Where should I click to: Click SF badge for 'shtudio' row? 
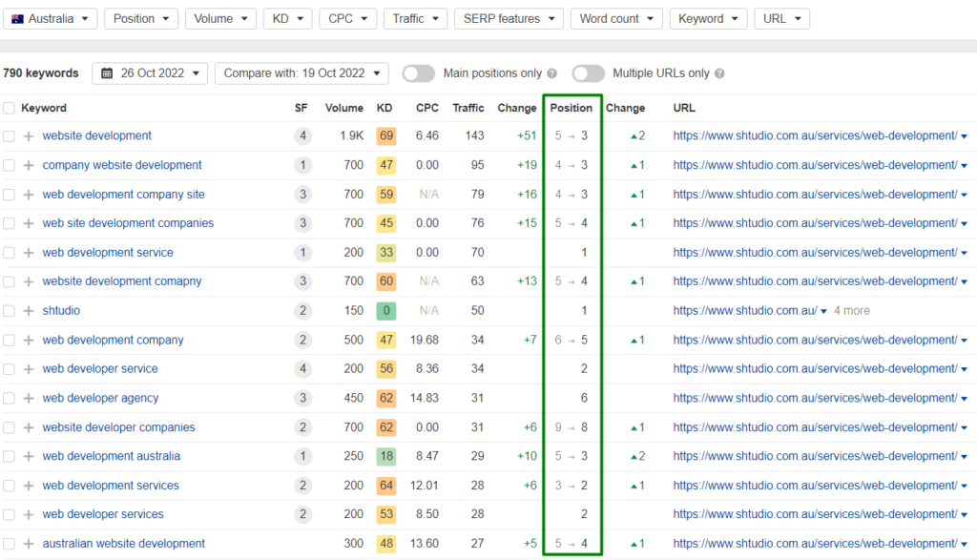click(x=302, y=310)
